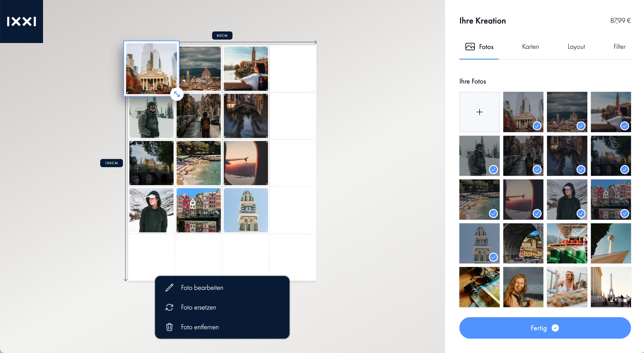Uncheck the beach aerial photo checkmark

coord(493,213)
